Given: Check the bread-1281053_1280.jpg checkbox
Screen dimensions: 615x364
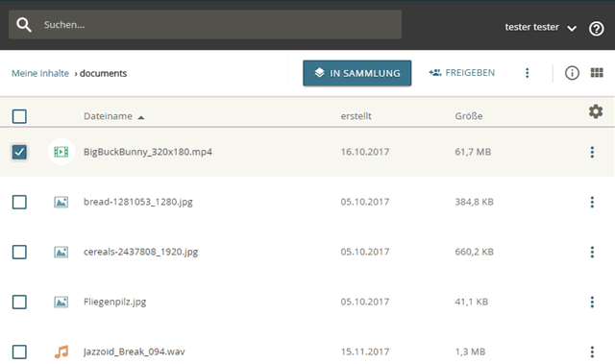Looking at the screenshot, I should point(19,203).
